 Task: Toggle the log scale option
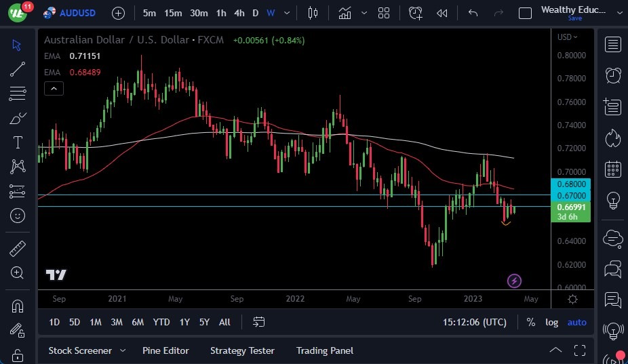552,322
